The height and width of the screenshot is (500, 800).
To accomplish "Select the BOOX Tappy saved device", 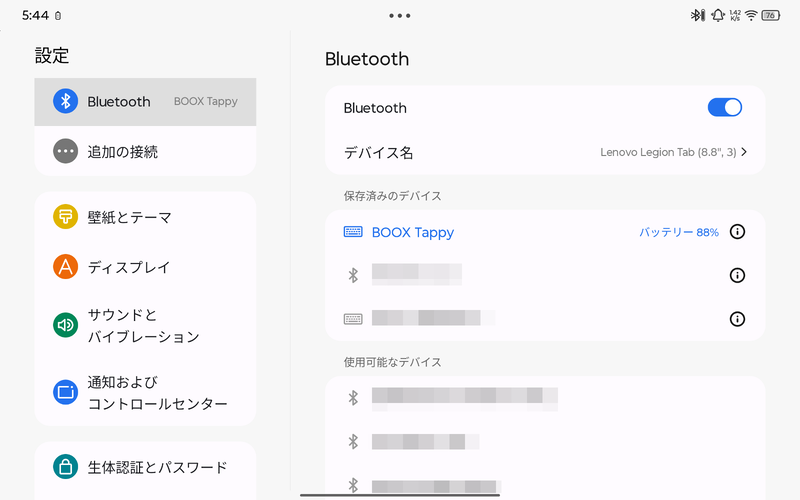I will [545, 232].
